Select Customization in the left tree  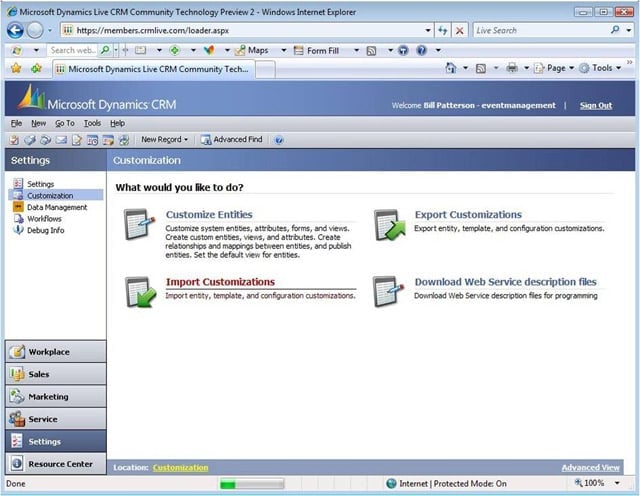pos(50,196)
